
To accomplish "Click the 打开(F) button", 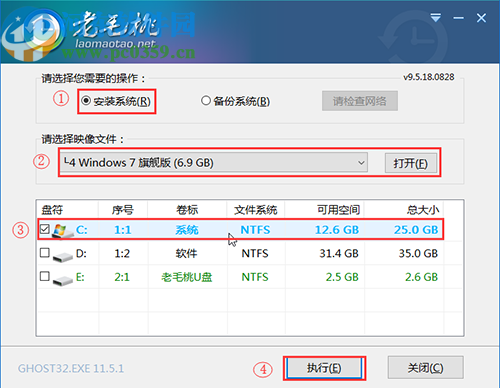I will click(x=411, y=163).
